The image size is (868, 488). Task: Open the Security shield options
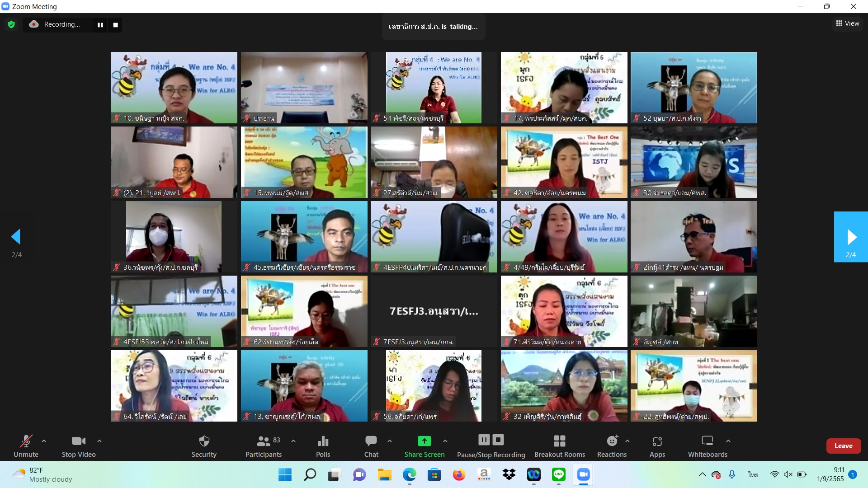pyautogui.click(x=204, y=446)
